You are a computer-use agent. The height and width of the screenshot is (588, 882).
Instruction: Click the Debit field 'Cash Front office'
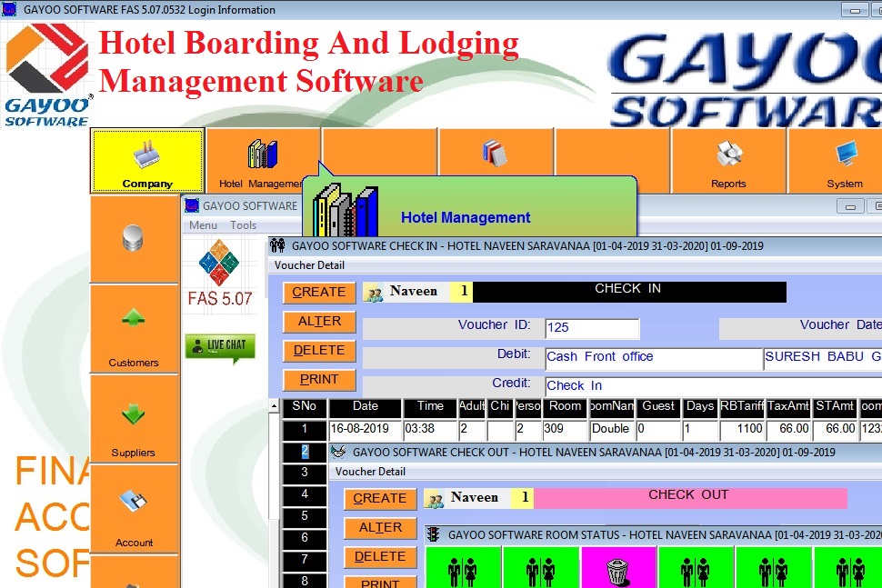(x=653, y=358)
